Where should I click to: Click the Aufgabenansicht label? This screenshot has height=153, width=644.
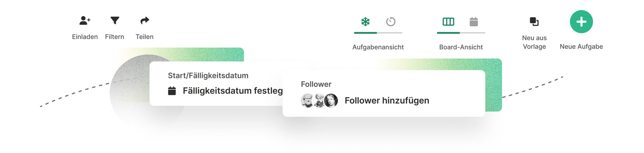pyautogui.click(x=378, y=47)
